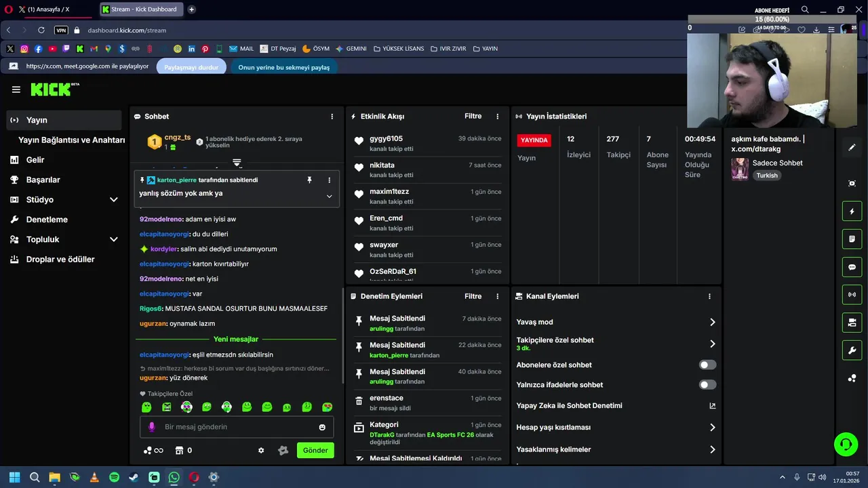Insert the heart-eyes emote in the emote row
This screenshot has width=868, height=488.
pos(328,407)
